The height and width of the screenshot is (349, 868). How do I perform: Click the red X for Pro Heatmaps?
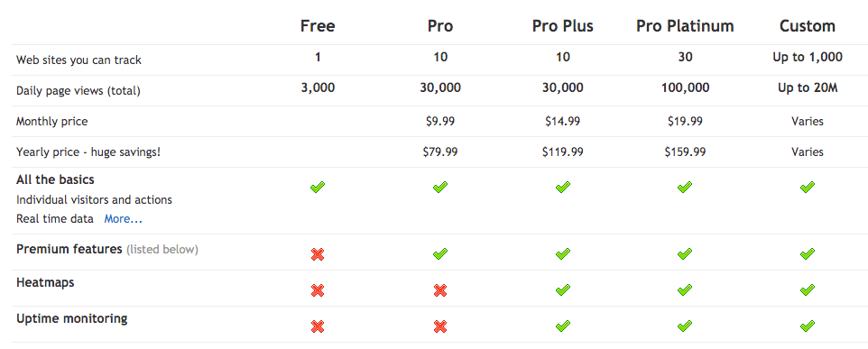tap(440, 290)
